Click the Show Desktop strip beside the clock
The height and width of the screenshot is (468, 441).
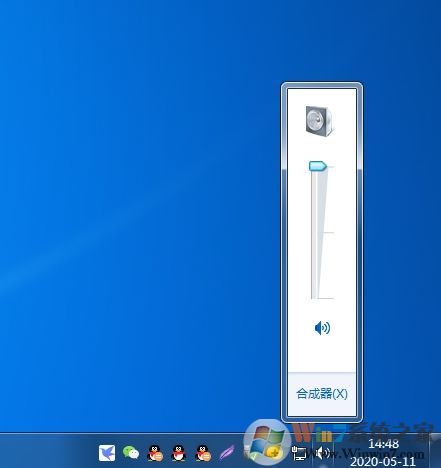pos(436,451)
